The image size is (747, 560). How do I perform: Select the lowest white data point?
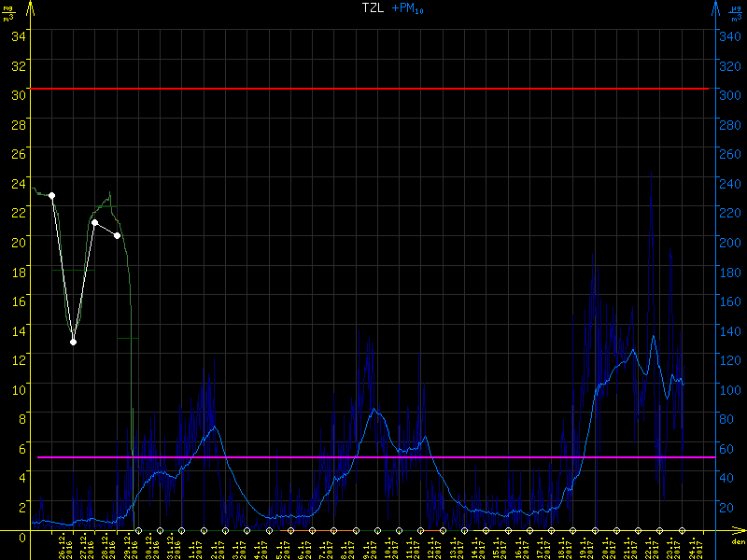(x=73, y=342)
